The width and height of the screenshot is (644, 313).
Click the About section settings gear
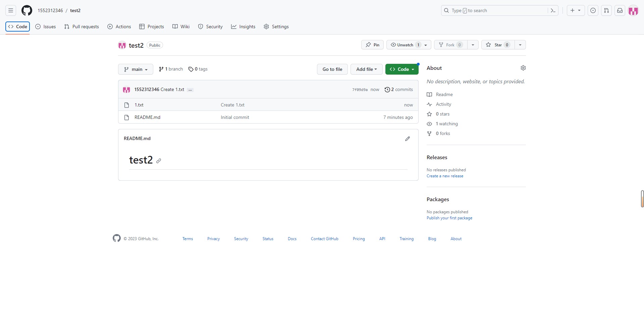coord(523,68)
